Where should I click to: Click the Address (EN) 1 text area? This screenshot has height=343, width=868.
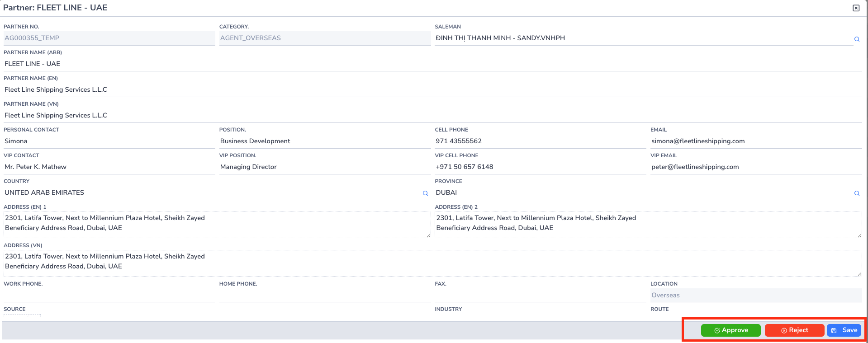pos(216,224)
